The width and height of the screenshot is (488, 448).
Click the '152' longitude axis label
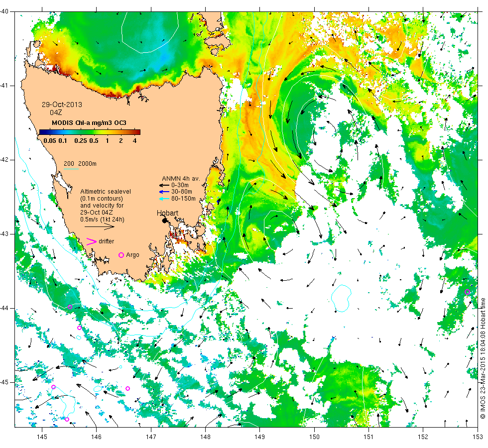point(423,437)
